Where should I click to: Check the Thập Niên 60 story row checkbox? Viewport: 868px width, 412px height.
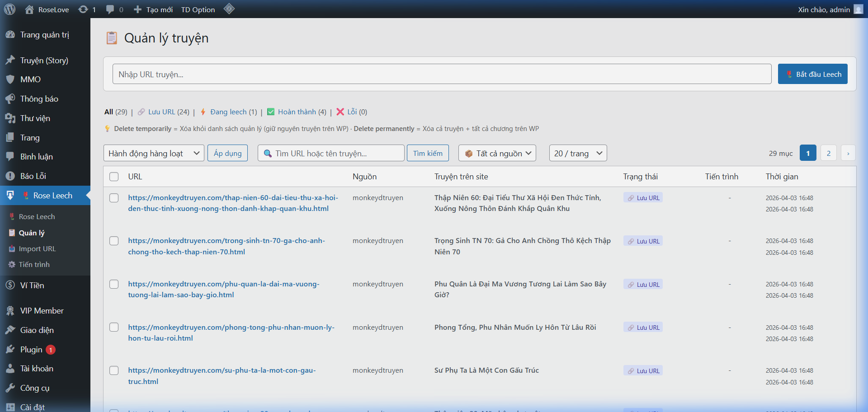pos(114,198)
